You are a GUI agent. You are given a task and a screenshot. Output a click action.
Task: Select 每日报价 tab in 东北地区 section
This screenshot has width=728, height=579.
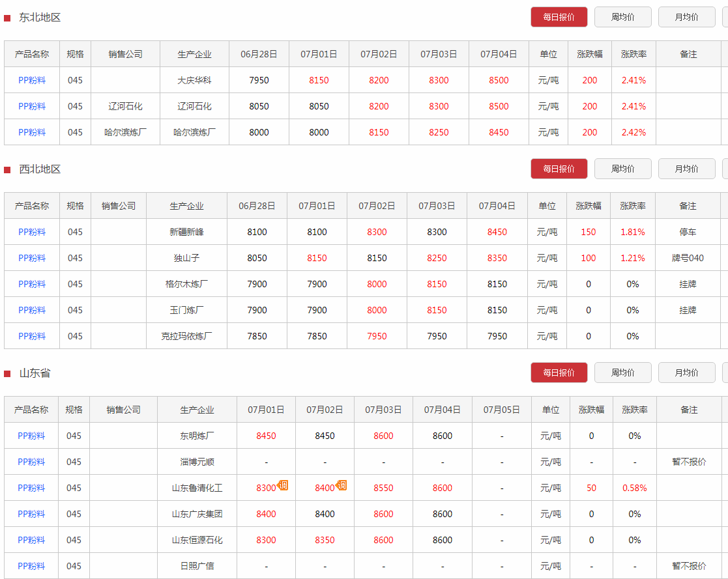coord(559,17)
